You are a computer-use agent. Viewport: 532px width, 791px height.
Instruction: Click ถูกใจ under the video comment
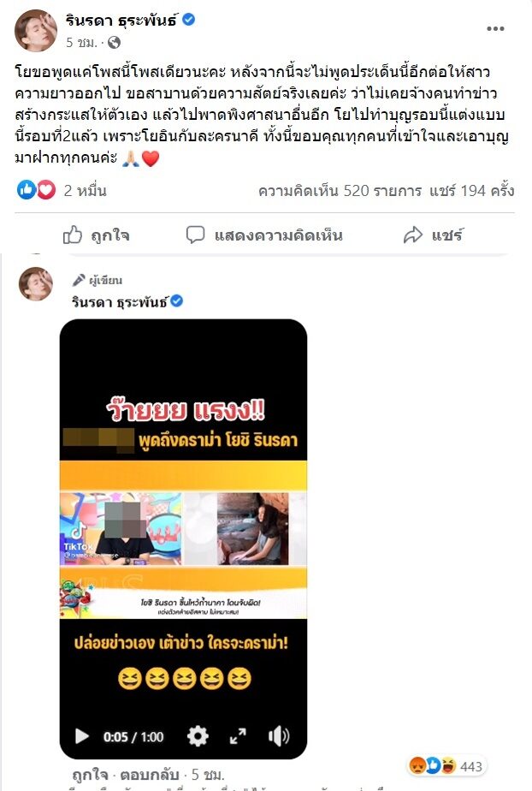(90, 775)
